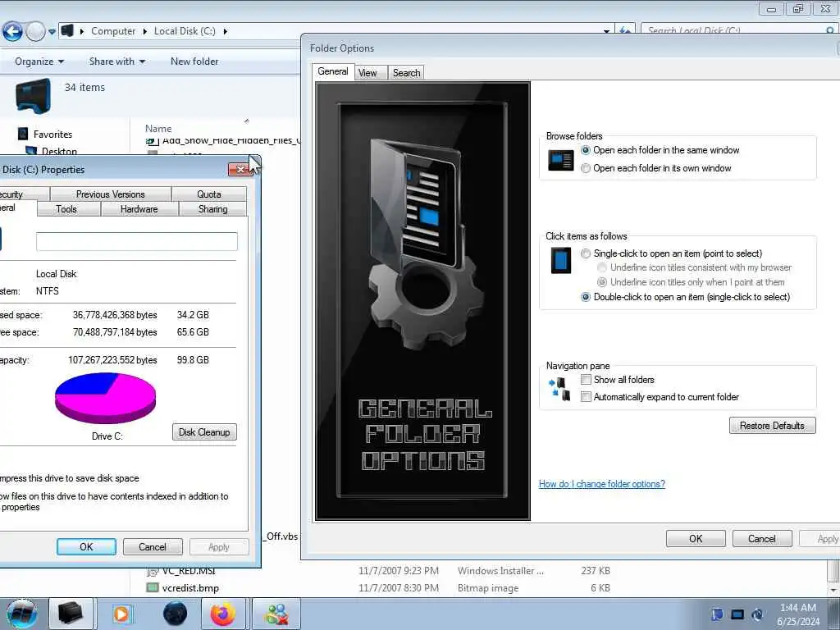Select Desktop in the Favorites list
The height and width of the screenshot is (630, 840).
(59, 152)
